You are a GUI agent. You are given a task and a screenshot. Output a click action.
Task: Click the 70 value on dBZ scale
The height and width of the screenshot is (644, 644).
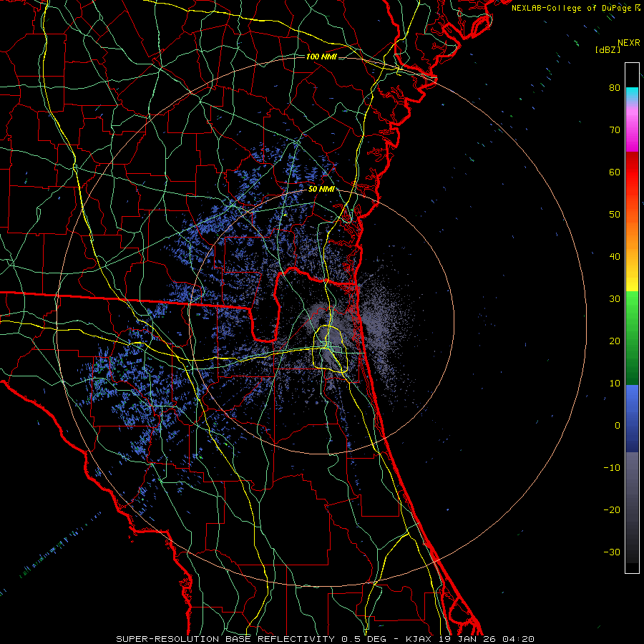point(615,130)
